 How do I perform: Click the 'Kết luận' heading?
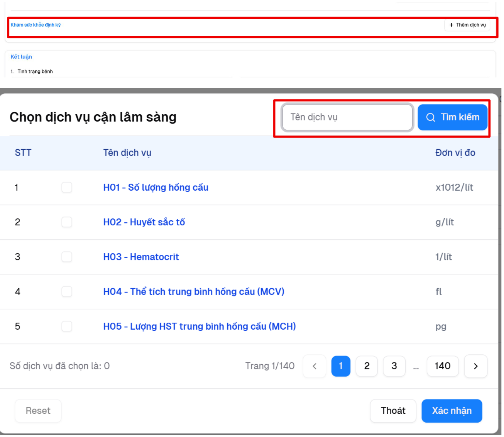[21, 57]
